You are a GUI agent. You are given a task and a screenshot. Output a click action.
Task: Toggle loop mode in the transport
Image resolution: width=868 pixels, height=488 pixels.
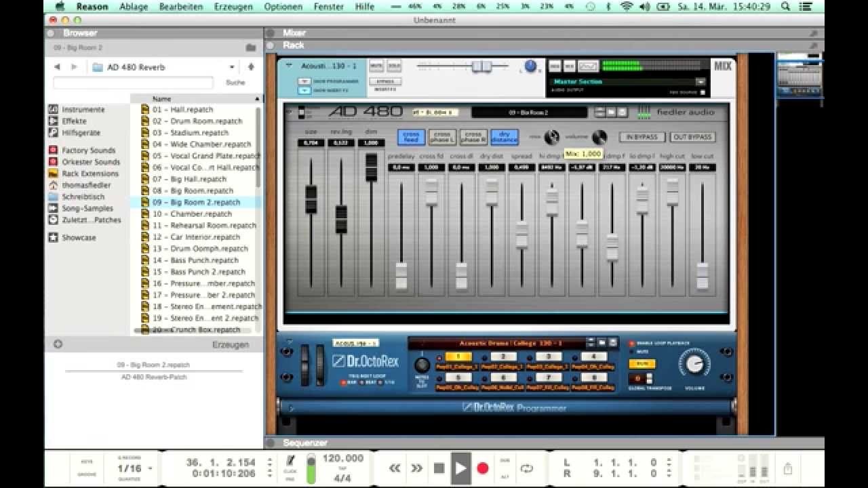click(526, 468)
